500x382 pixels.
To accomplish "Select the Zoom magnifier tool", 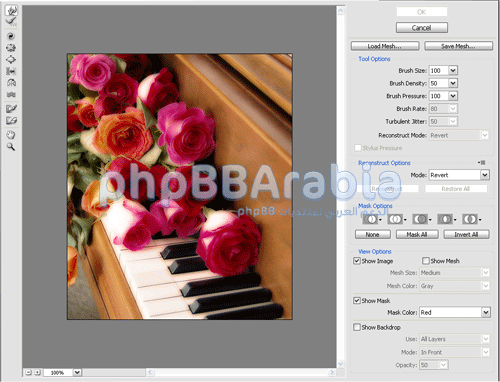I will click(11, 146).
